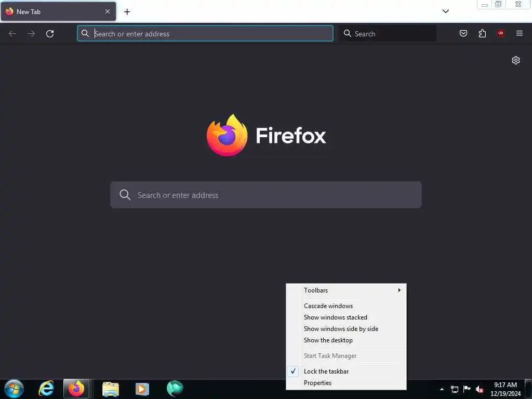Click the Search box magnifier icon
Screen dimensions: 532x399
click(x=348, y=33)
